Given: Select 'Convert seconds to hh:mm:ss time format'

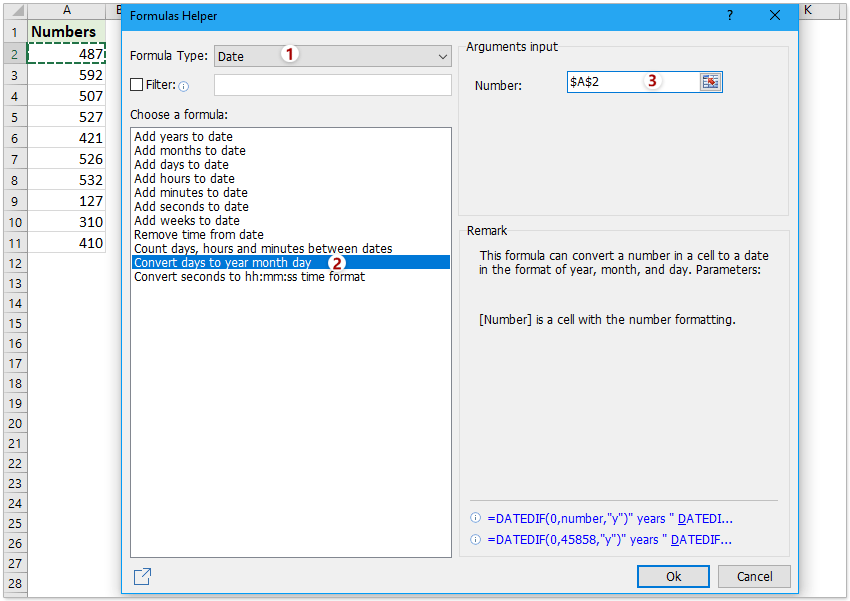Looking at the screenshot, I should 249,277.
